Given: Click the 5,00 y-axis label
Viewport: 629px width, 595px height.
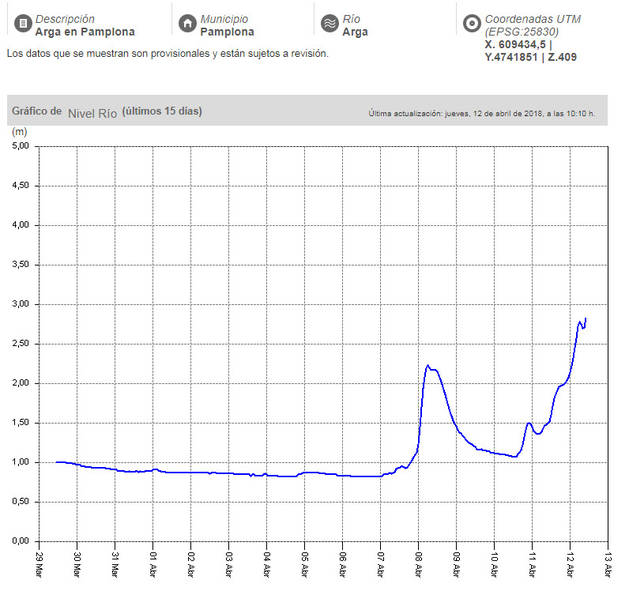Looking at the screenshot, I should pyautogui.click(x=20, y=146).
